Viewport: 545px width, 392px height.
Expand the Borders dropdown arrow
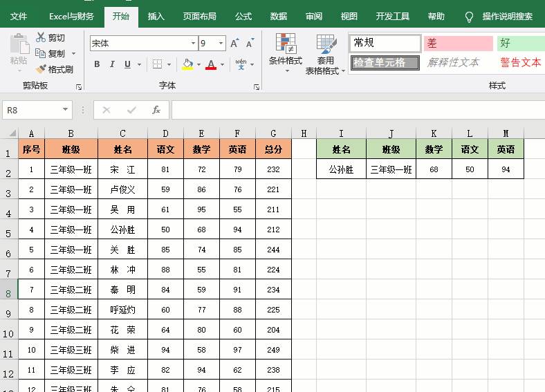pyautogui.click(x=169, y=64)
